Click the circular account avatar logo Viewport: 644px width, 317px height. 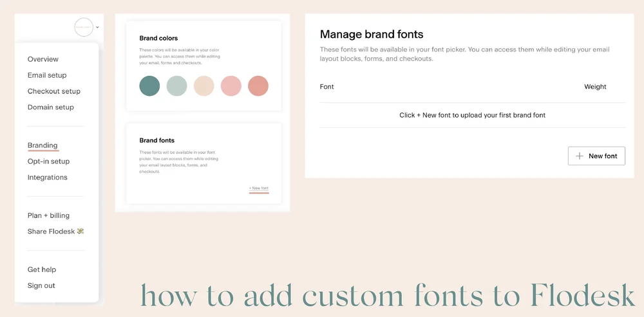click(x=84, y=27)
